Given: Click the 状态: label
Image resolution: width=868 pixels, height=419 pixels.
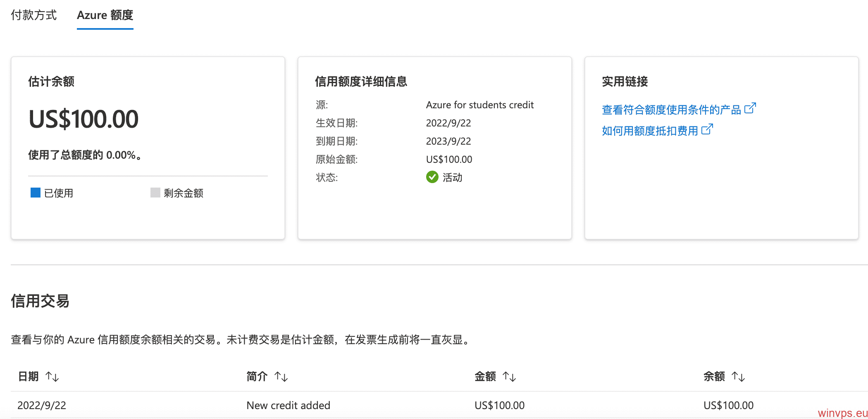Looking at the screenshot, I should tap(327, 178).
